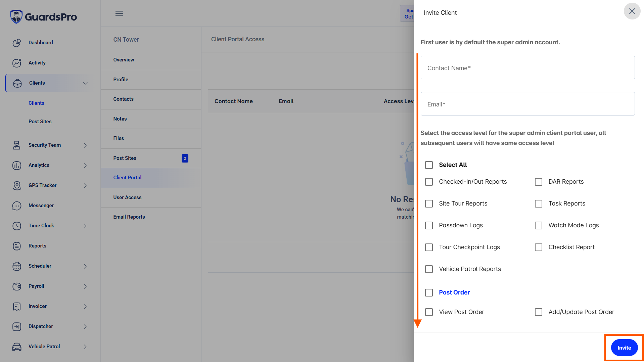Expand the Invoicer submenu chevron
The width and height of the screenshot is (644, 362).
tap(85, 306)
